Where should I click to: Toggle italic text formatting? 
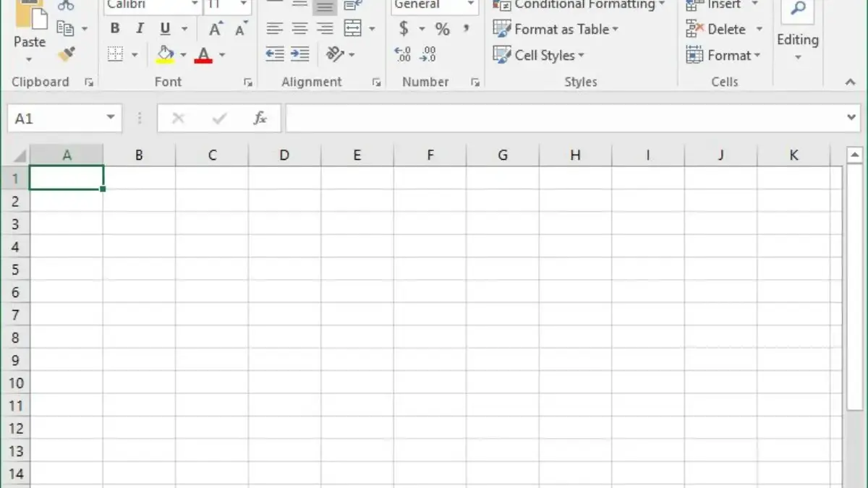pyautogui.click(x=140, y=29)
